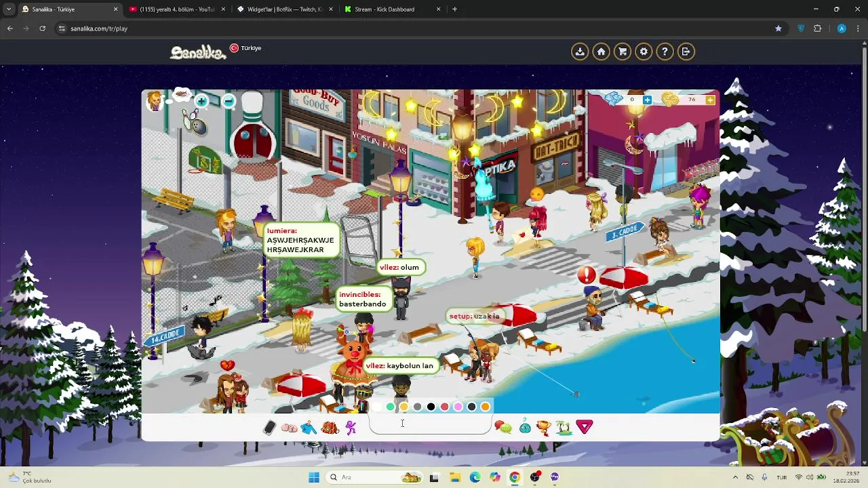Switch to the YouTube yeraltı 4. bölüm tab
Image resolution: width=868 pixels, height=488 pixels.
(178, 9)
